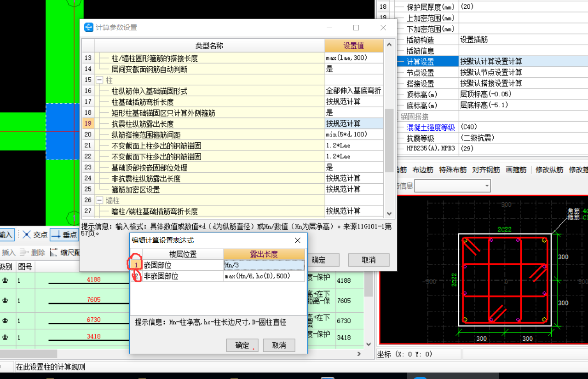Viewport: 588px width, 379px height.
Task: Select row 27 暗柱/端柱基础插筋弯折长度
Action: (209, 211)
